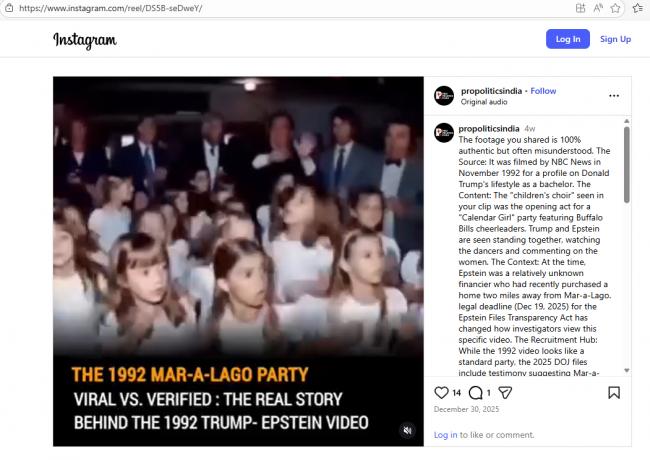Open the browser favorites list icon

click(x=638, y=8)
